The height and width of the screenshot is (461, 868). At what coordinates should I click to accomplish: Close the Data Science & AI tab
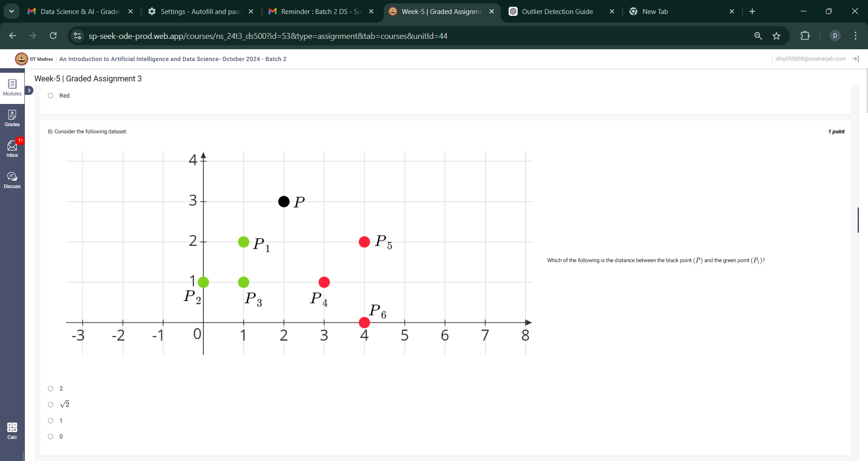click(x=131, y=11)
